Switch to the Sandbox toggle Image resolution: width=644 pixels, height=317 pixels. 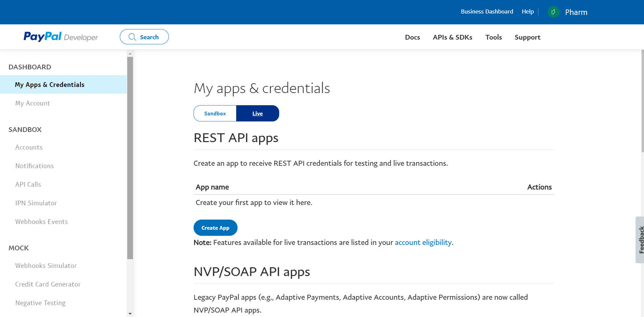point(215,113)
